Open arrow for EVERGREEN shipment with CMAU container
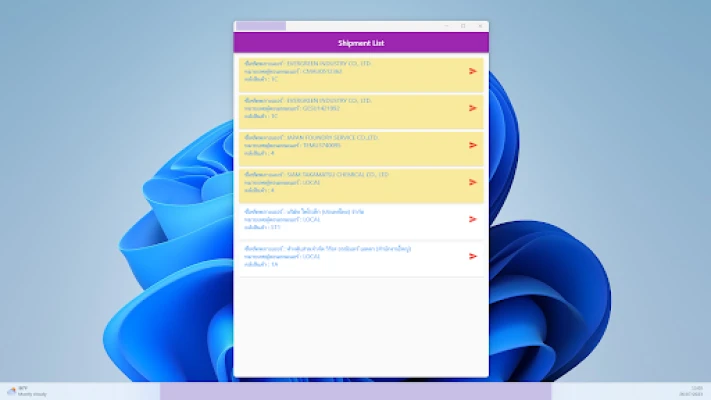The width and height of the screenshot is (711, 400). pyautogui.click(x=472, y=71)
